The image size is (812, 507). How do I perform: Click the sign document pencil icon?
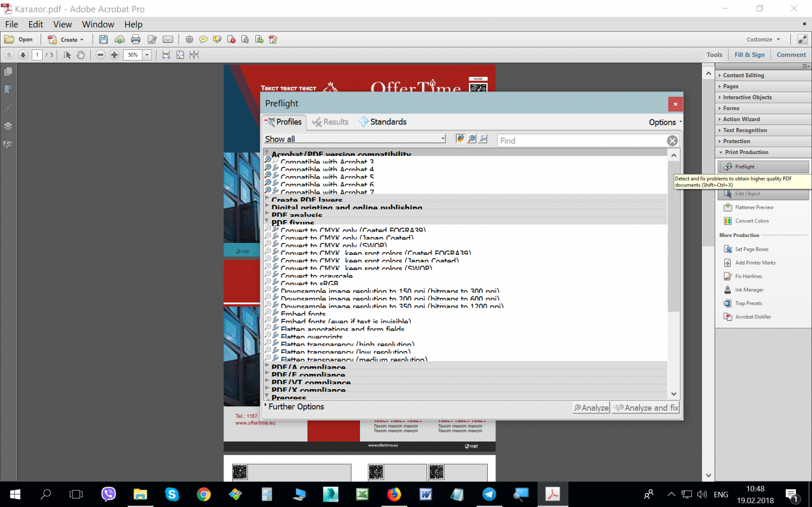click(x=273, y=39)
